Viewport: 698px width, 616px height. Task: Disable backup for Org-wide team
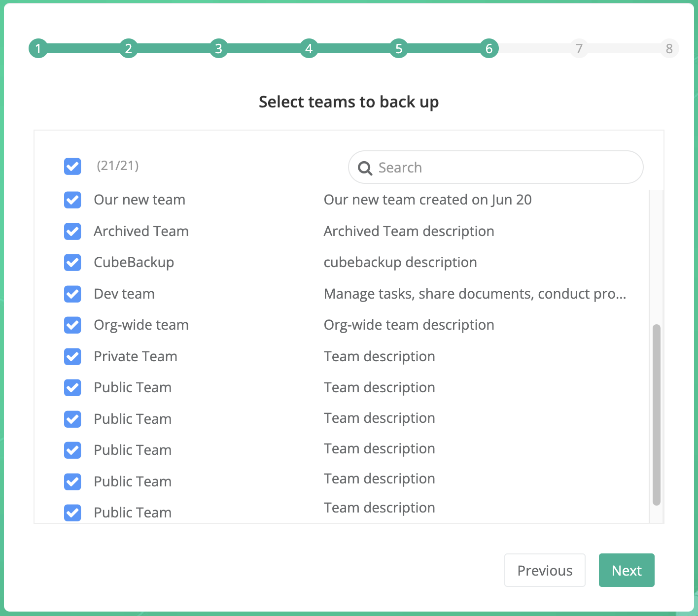click(72, 325)
